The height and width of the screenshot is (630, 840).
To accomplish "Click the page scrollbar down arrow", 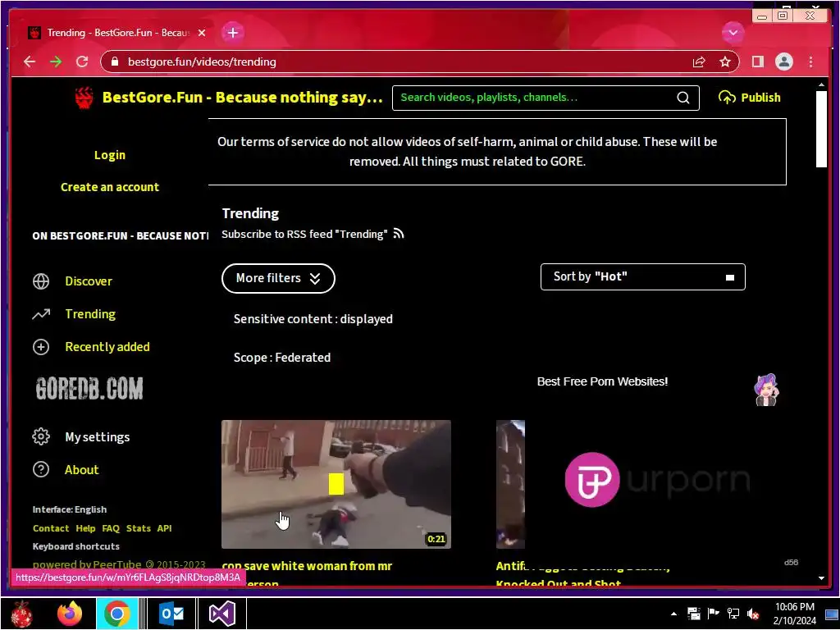I will click(821, 578).
